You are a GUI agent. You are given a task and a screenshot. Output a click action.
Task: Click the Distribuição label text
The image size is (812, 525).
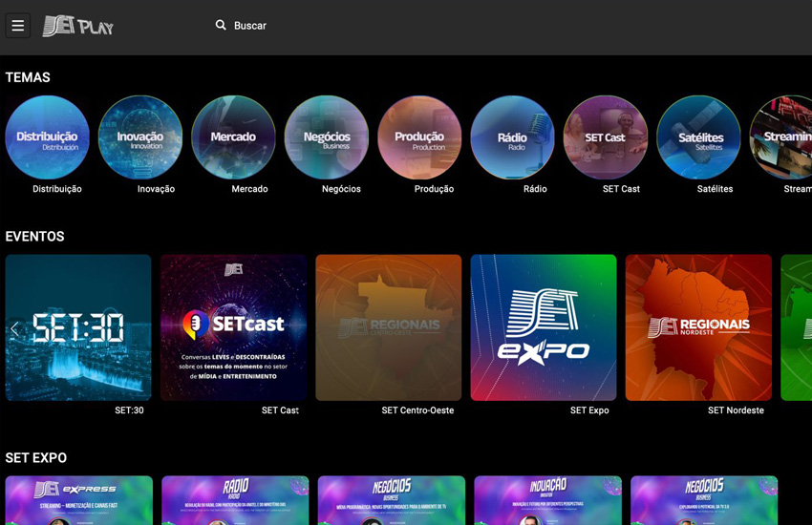click(x=57, y=189)
